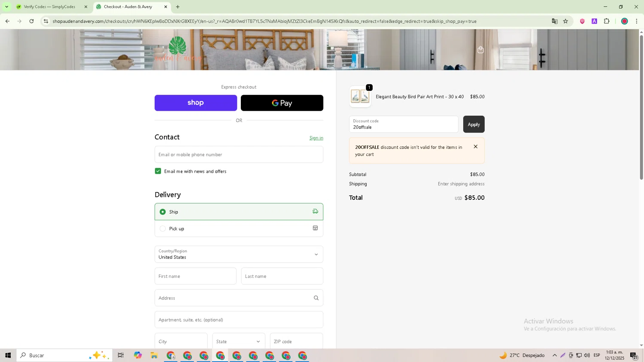
Task: Close the Verify Codes — SimplyCodes tab
Action: [x=85, y=7]
